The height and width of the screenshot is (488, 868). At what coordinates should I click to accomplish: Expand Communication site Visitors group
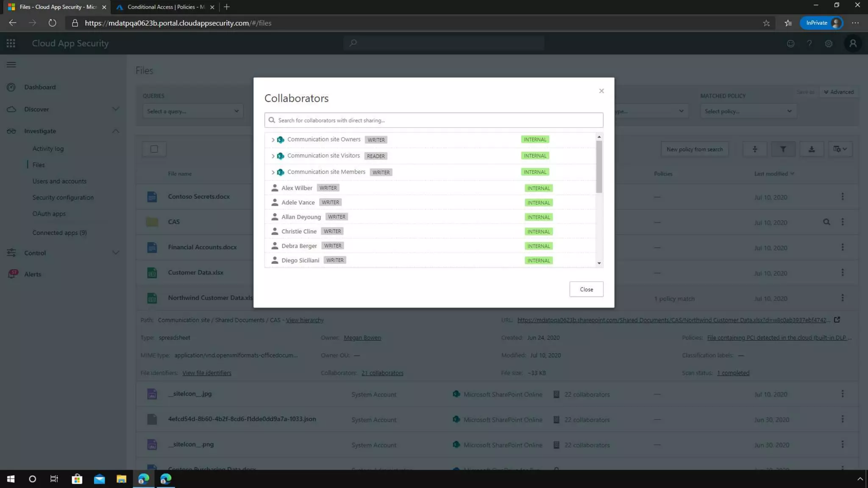tap(273, 156)
